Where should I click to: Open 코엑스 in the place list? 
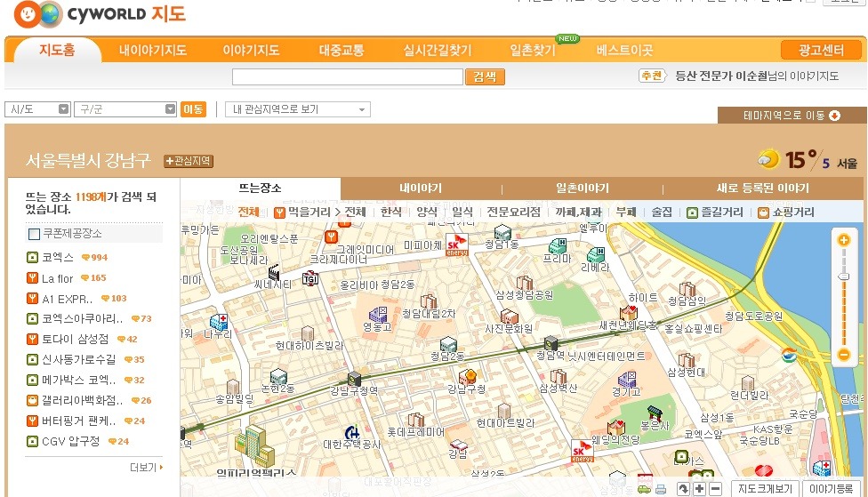coord(58,257)
